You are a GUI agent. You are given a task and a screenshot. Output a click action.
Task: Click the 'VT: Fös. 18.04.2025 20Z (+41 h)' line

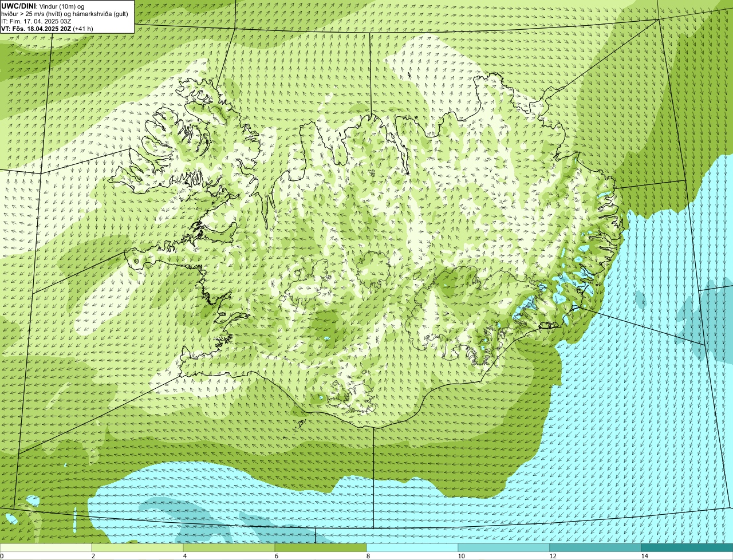click(x=48, y=28)
